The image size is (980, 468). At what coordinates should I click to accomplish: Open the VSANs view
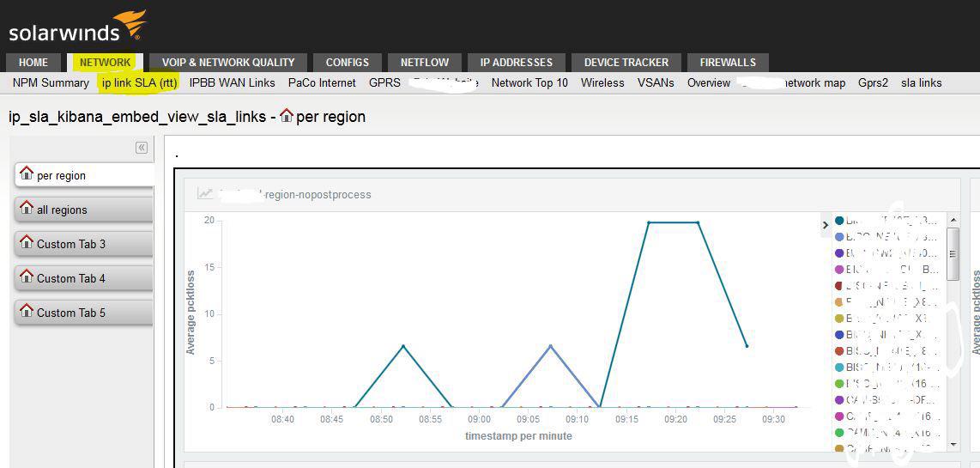pos(656,82)
